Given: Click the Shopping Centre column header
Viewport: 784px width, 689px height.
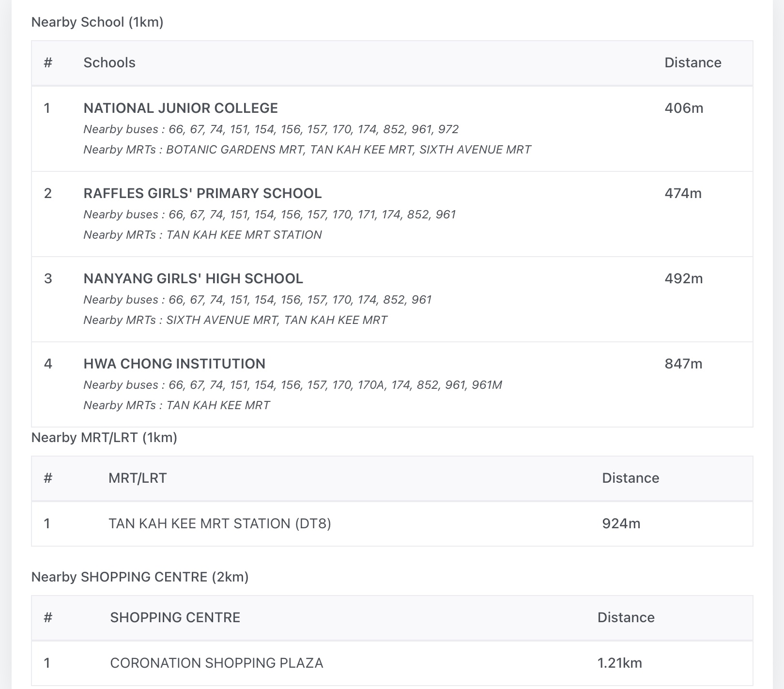Looking at the screenshot, I should 175,617.
